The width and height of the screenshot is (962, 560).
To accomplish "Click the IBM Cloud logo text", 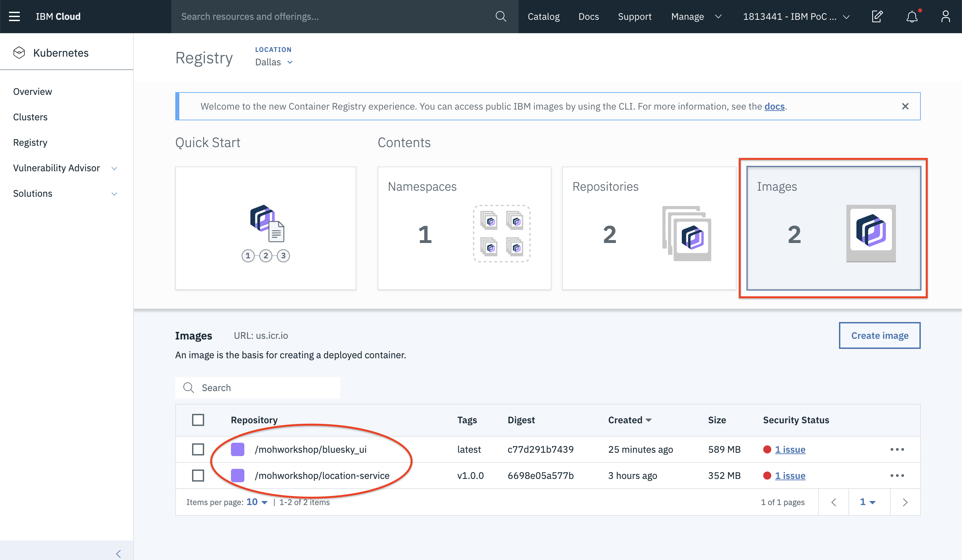I will pos(58,16).
